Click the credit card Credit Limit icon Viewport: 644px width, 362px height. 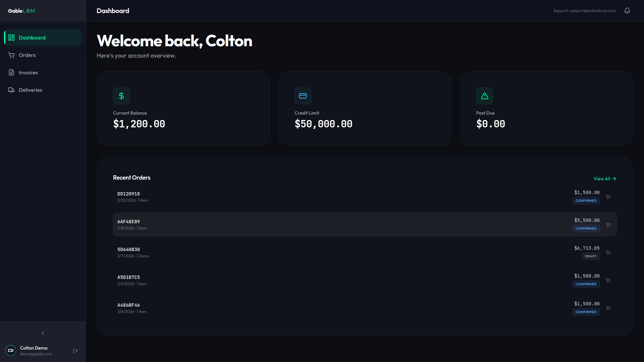click(303, 96)
